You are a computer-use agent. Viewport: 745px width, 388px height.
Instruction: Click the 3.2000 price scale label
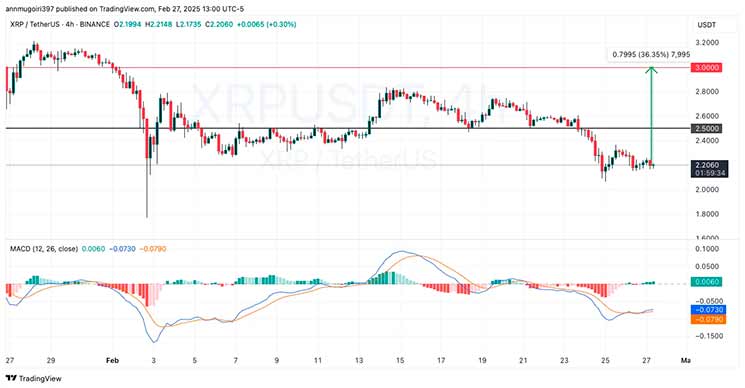coord(707,43)
